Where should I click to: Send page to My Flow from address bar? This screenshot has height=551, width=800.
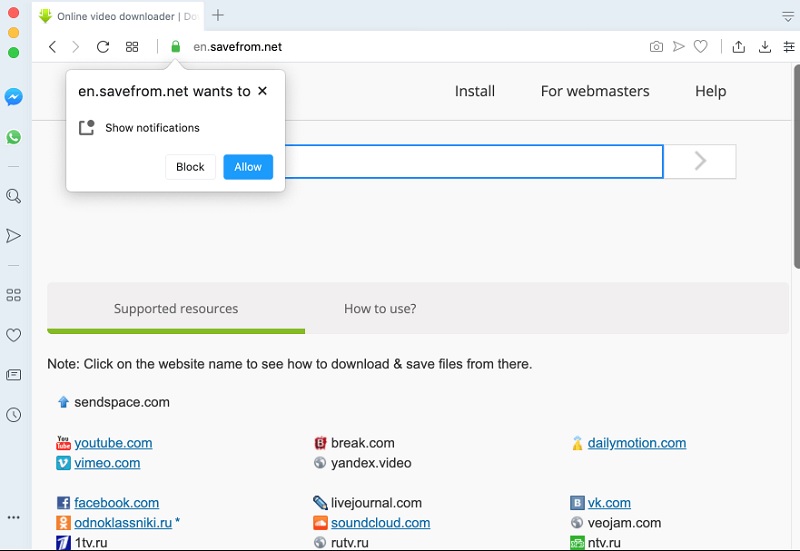click(679, 47)
